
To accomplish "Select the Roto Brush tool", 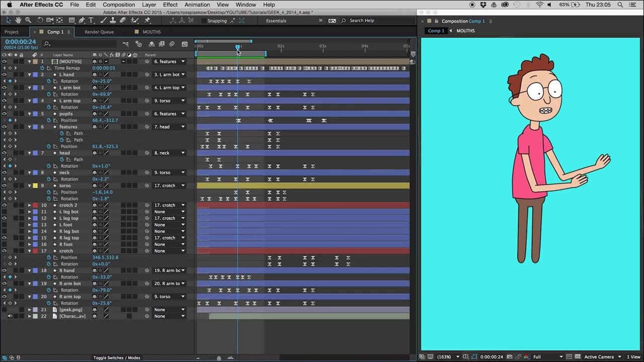I will [x=134, y=21].
